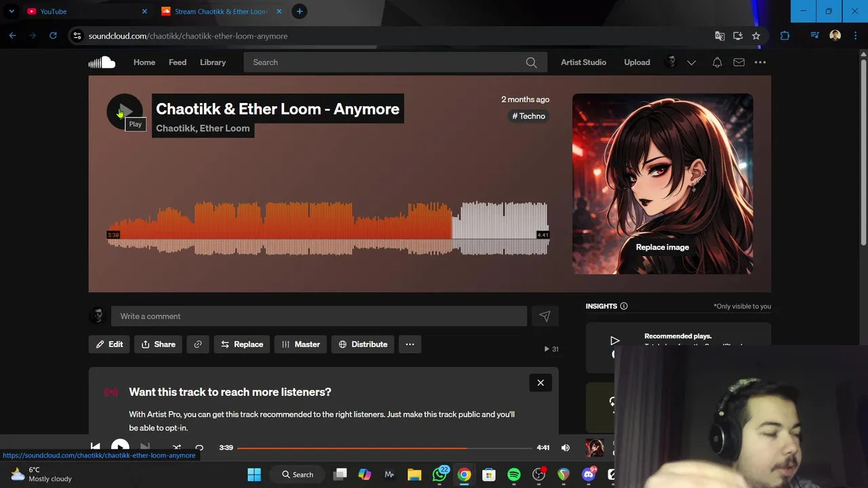
Task: Click the Distribute button
Action: (363, 344)
